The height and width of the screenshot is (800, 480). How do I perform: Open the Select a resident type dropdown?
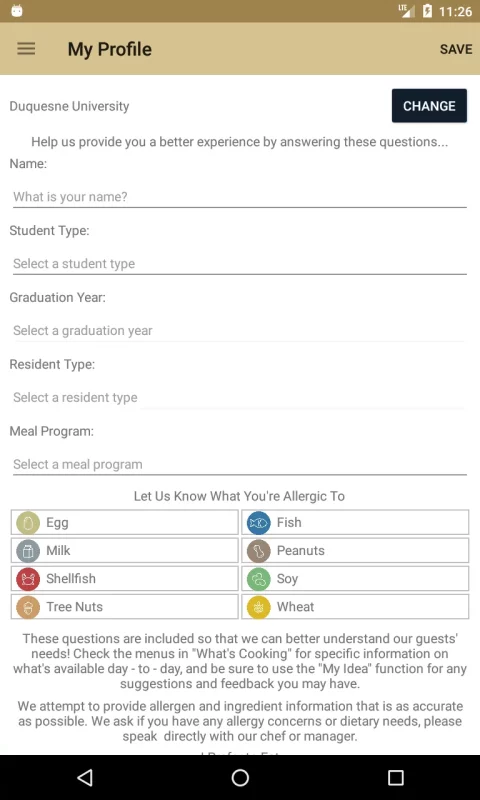(x=240, y=397)
